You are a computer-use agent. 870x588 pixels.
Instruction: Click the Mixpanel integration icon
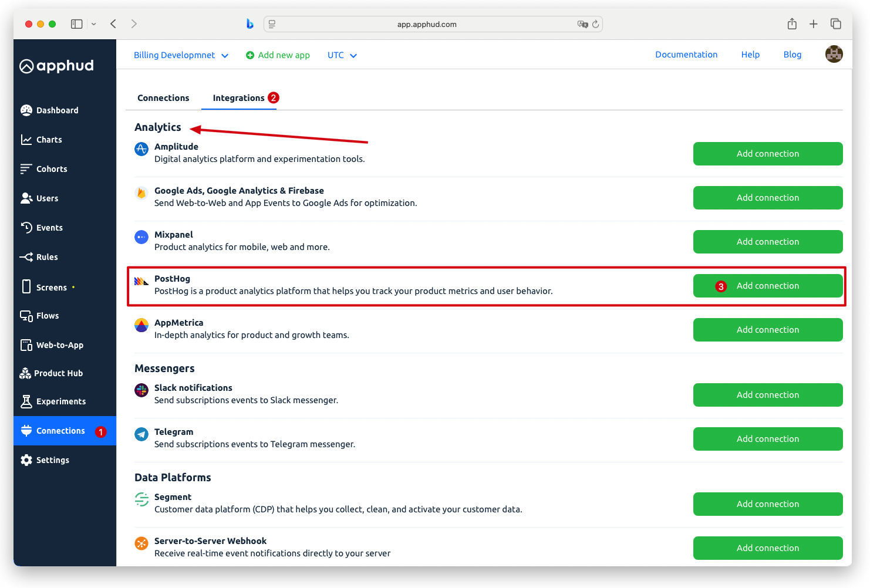[141, 237]
